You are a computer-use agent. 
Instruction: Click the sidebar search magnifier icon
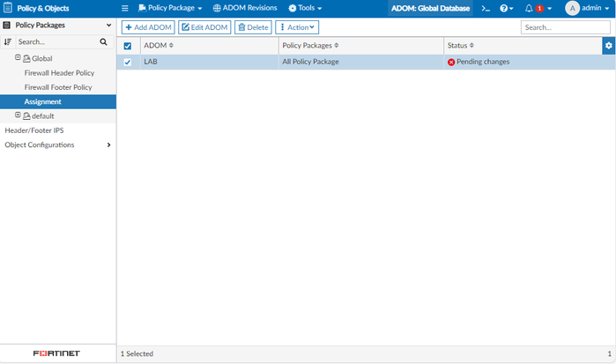pos(103,41)
